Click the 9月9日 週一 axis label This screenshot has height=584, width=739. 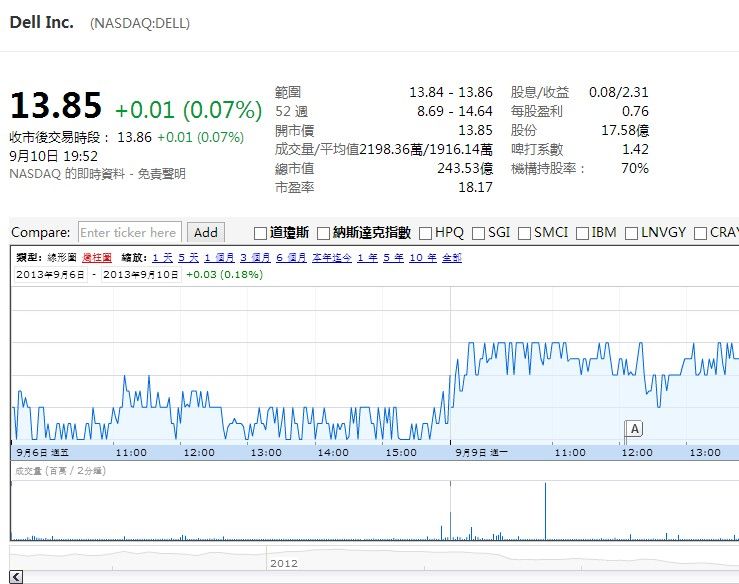point(481,452)
